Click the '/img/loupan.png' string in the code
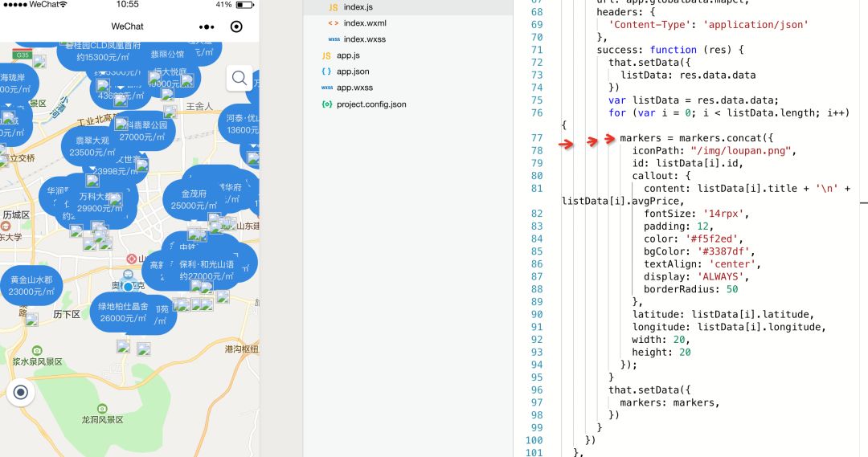This screenshot has width=868, height=457. coord(741,150)
